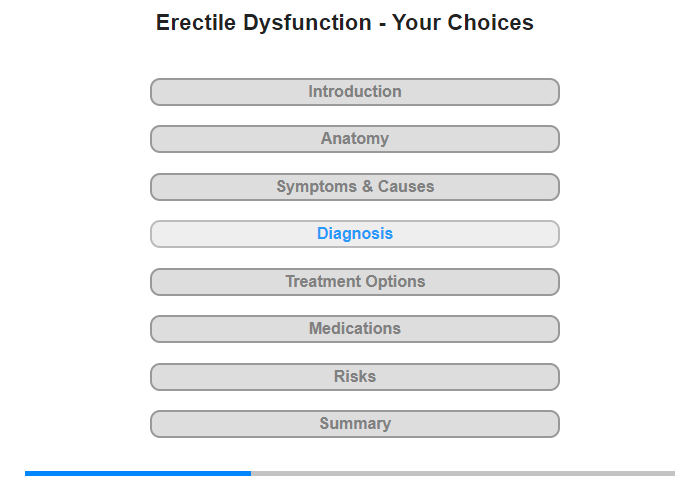
Task: Click the 'Summary' label text
Action: click(x=355, y=423)
